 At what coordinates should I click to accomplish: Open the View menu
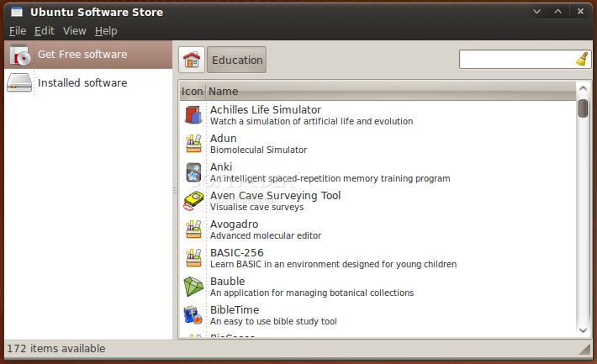point(75,31)
